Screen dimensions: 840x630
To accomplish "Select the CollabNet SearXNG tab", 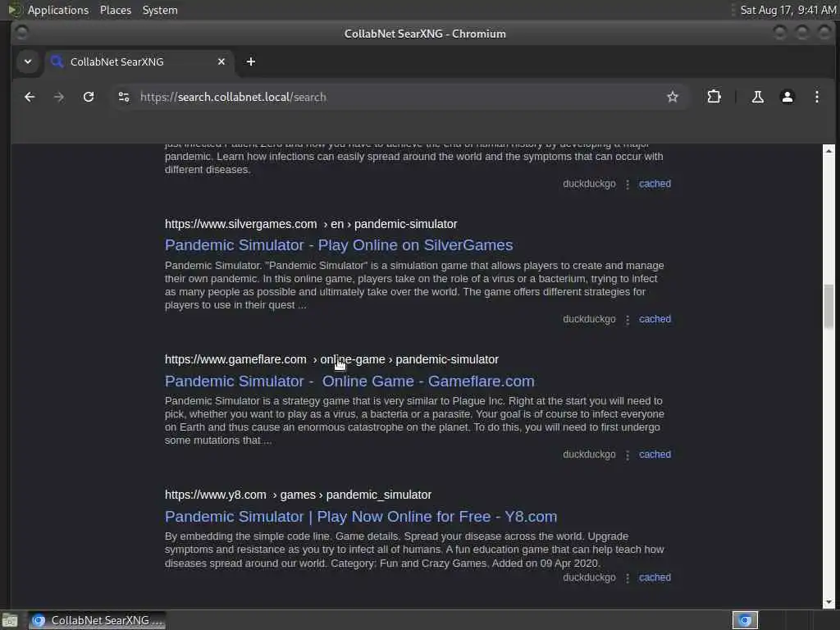I will pyautogui.click(x=139, y=62).
